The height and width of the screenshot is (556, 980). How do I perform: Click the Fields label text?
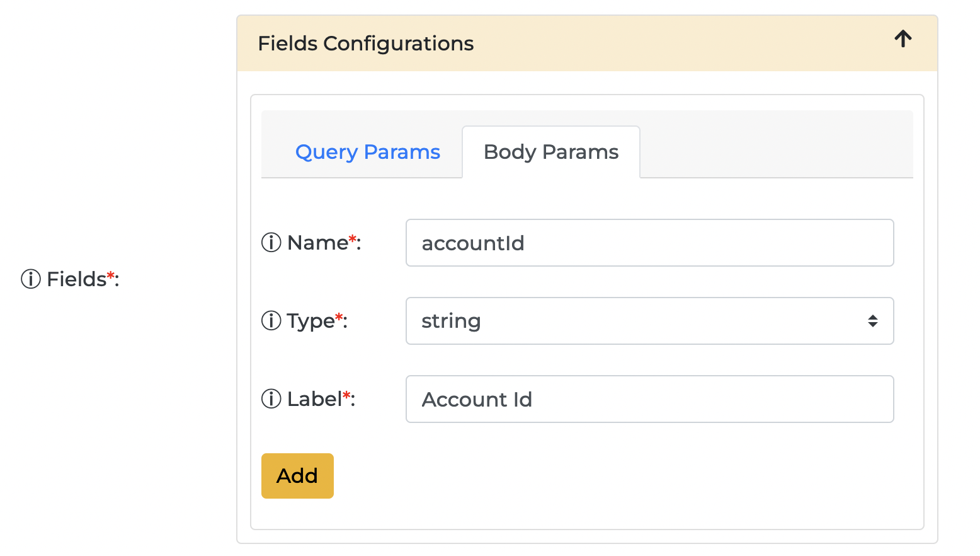point(76,279)
